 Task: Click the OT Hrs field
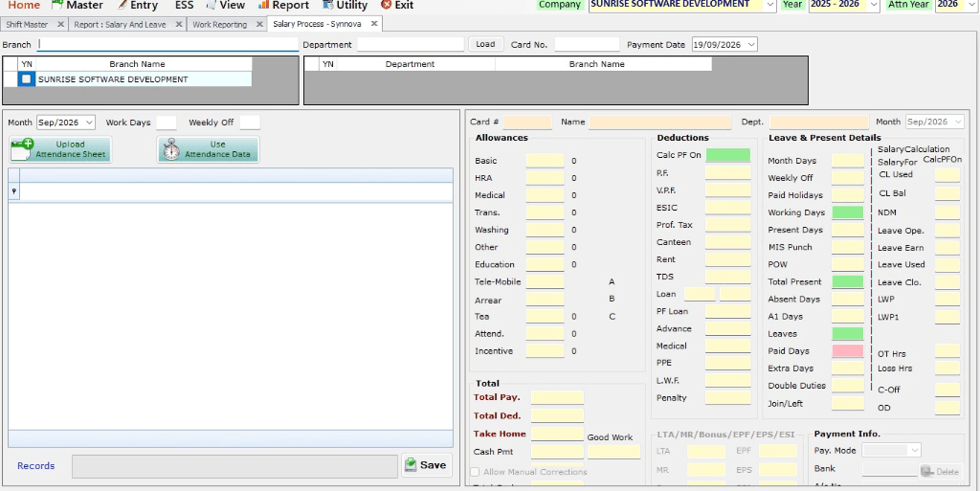coord(947,351)
